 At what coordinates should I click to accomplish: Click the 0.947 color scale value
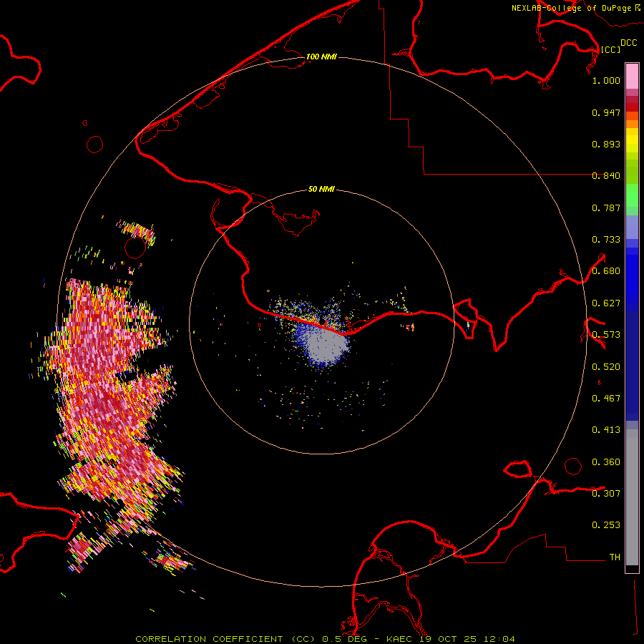(606, 112)
